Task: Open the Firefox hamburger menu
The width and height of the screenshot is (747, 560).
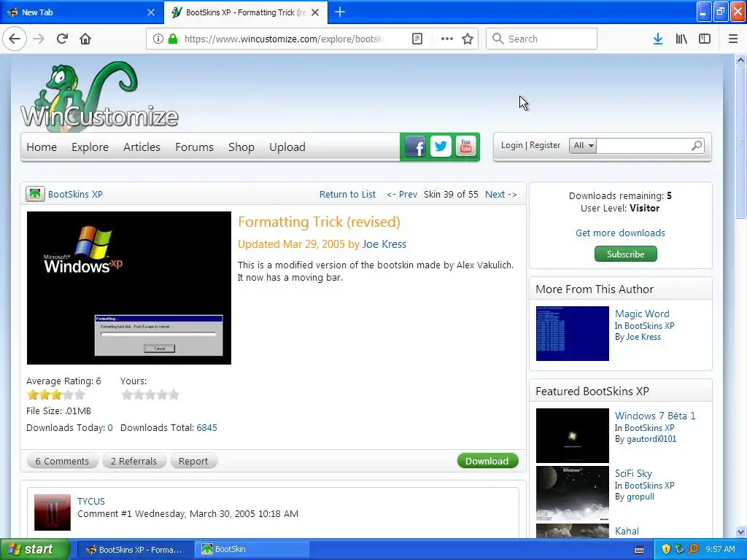Action: point(732,39)
